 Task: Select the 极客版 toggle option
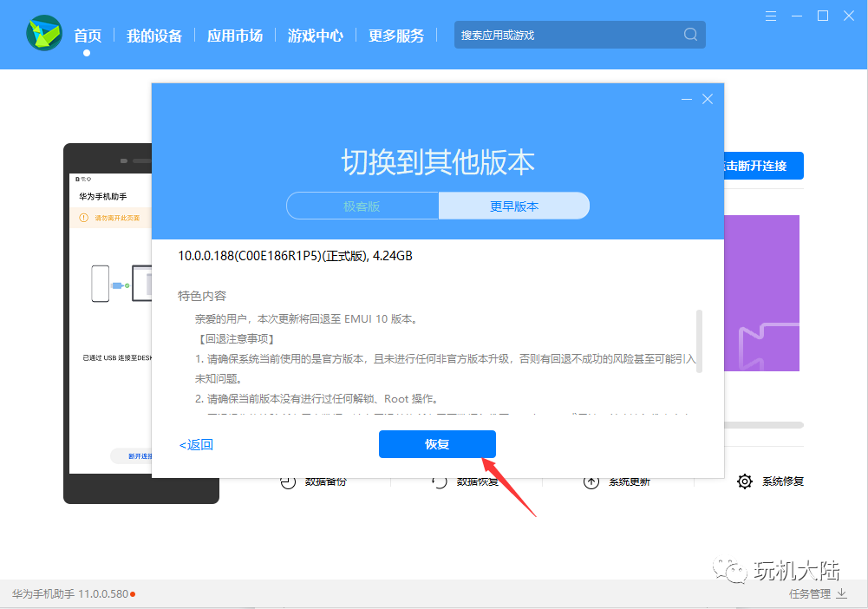point(362,206)
